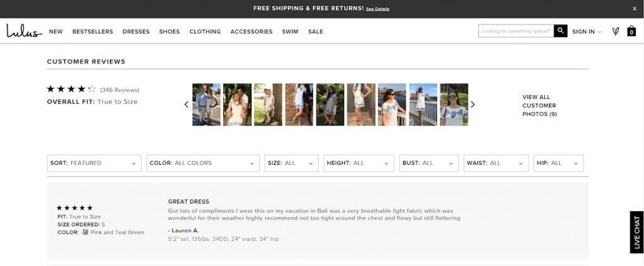Open the Clothing menu
644x266 pixels.
click(x=205, y=31)
